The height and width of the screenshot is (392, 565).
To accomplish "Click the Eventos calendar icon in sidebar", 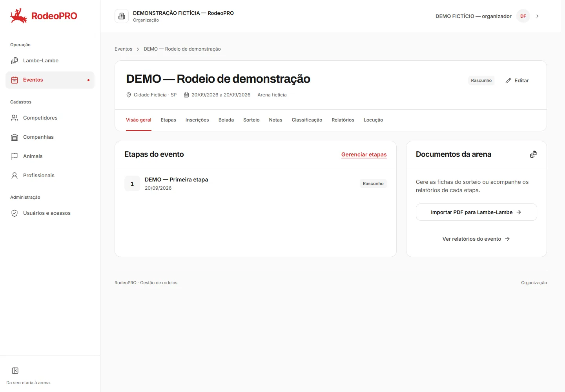I will 15,80.
